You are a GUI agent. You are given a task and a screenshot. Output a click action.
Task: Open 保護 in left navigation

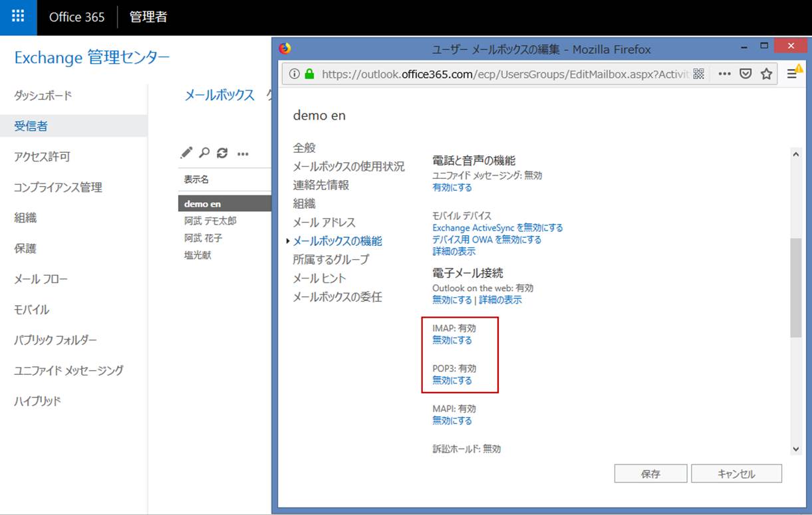25,249
